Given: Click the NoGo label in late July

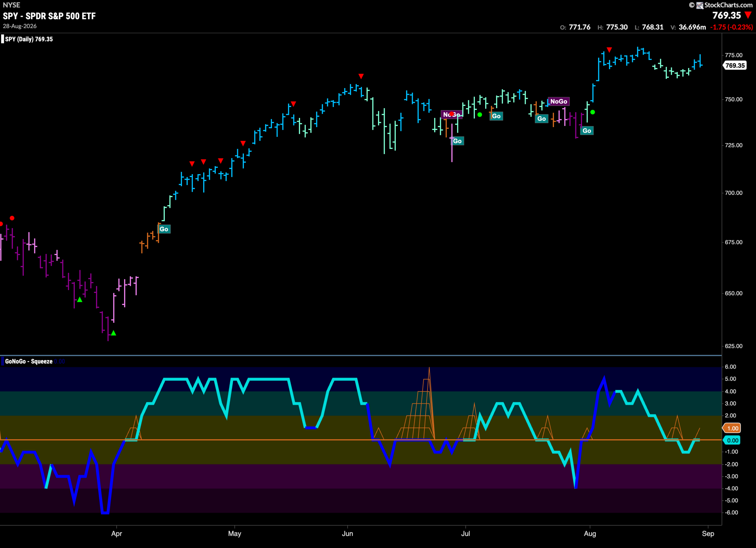Looking at the screenshot, I should click(559, 101).
